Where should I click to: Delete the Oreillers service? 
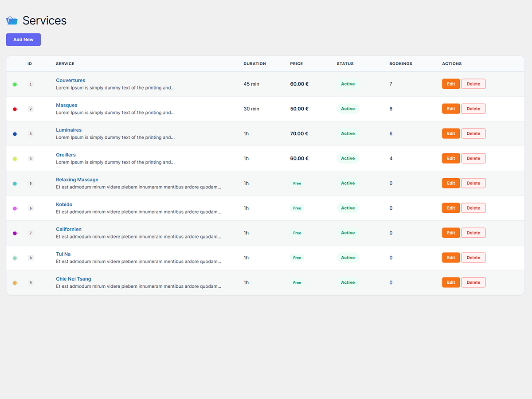473,158
